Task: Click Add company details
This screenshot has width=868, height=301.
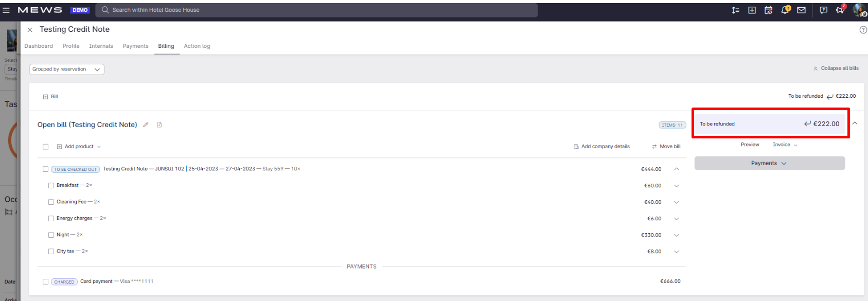Action: click(x=601, y=147)
